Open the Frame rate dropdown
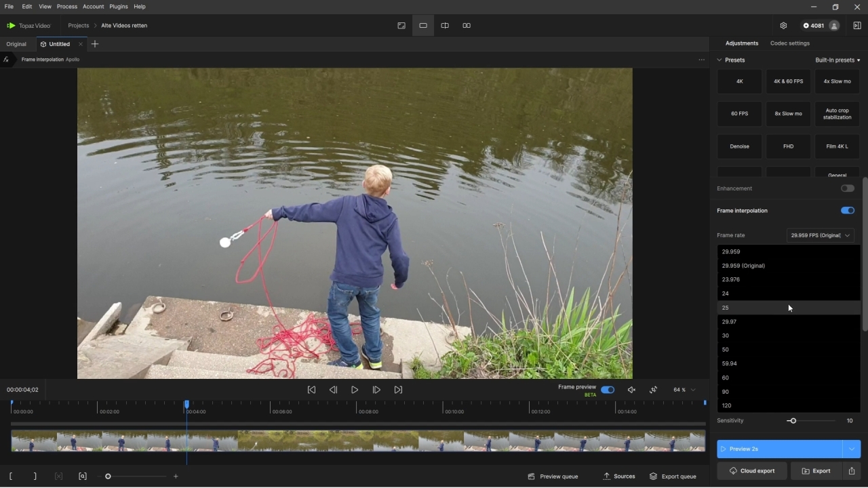The height and width of the screenshot is (488, 868). pyautogui.click(x=820, y=235)
